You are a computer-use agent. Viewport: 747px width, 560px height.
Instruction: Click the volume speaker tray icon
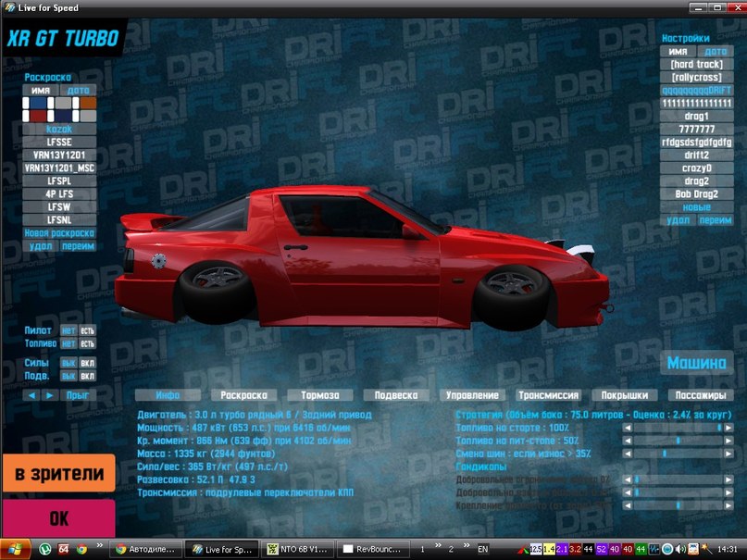pos(680,549)
